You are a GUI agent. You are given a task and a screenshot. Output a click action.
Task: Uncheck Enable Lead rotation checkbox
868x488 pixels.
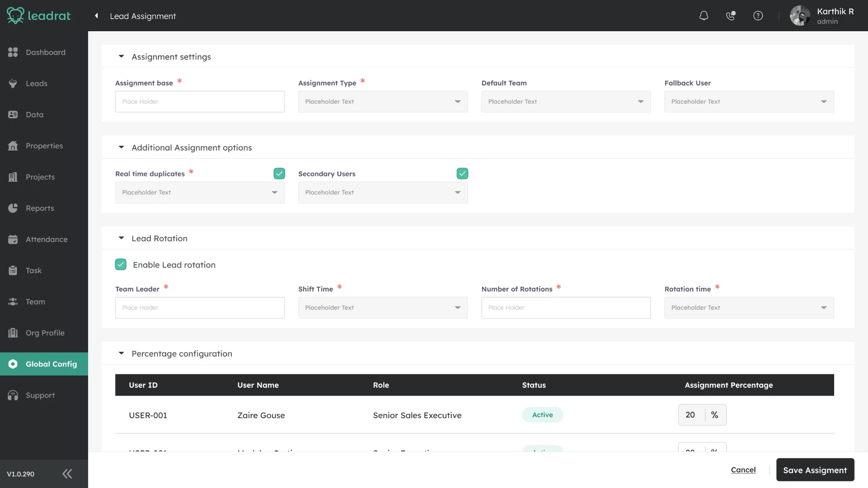121,265
